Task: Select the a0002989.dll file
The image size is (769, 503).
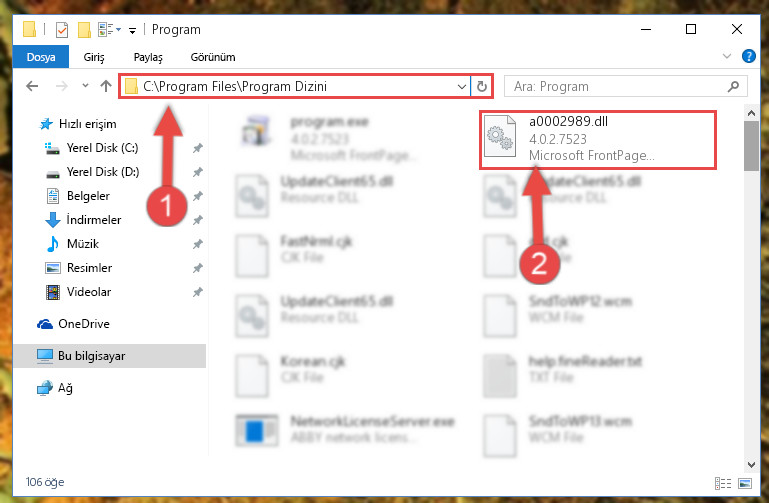Action: pos(598,140)
